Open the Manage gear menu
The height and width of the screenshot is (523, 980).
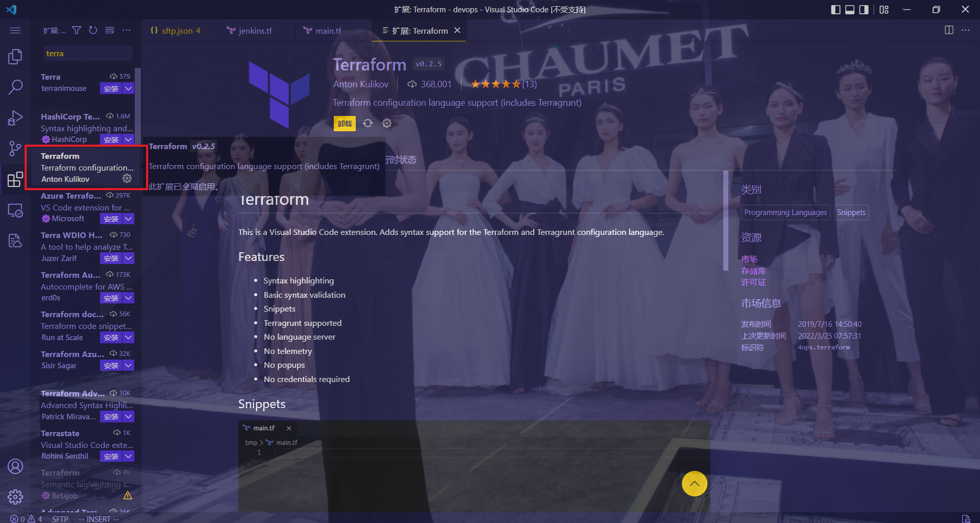[15, 496]
